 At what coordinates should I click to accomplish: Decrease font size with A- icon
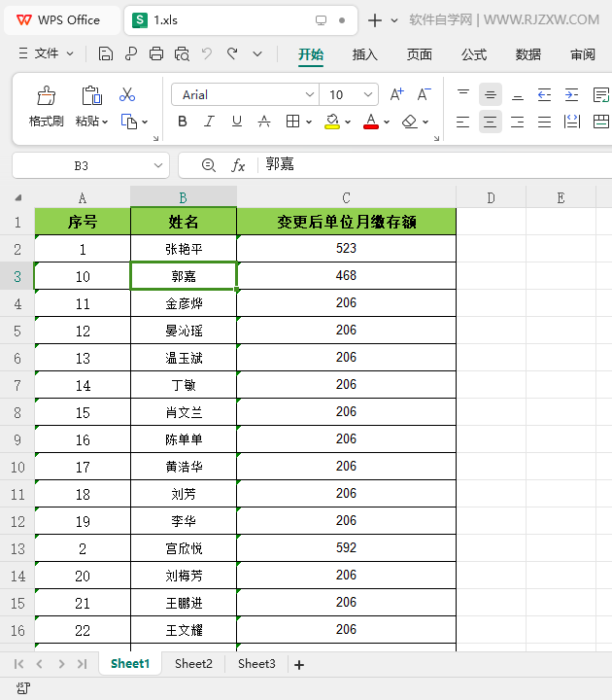[x=424, y=94]
